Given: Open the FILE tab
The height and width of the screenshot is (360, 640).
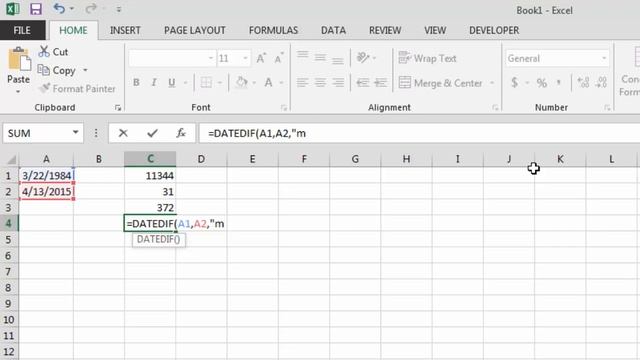Looking at the screenshot, I should 22,30.
